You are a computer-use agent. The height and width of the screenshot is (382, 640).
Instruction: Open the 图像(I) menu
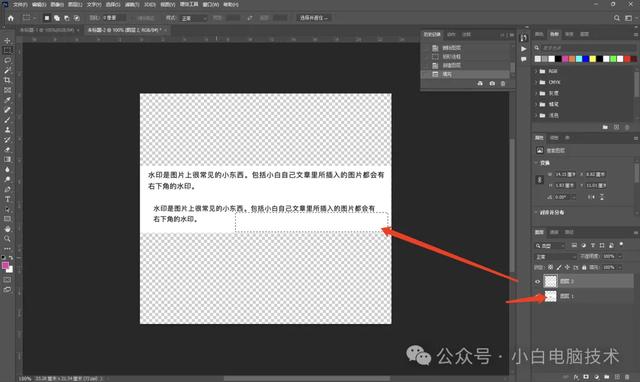57,4
